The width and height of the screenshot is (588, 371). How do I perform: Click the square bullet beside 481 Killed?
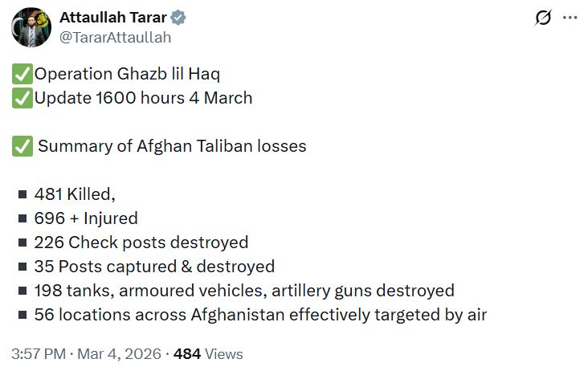(x=22, y=194)
